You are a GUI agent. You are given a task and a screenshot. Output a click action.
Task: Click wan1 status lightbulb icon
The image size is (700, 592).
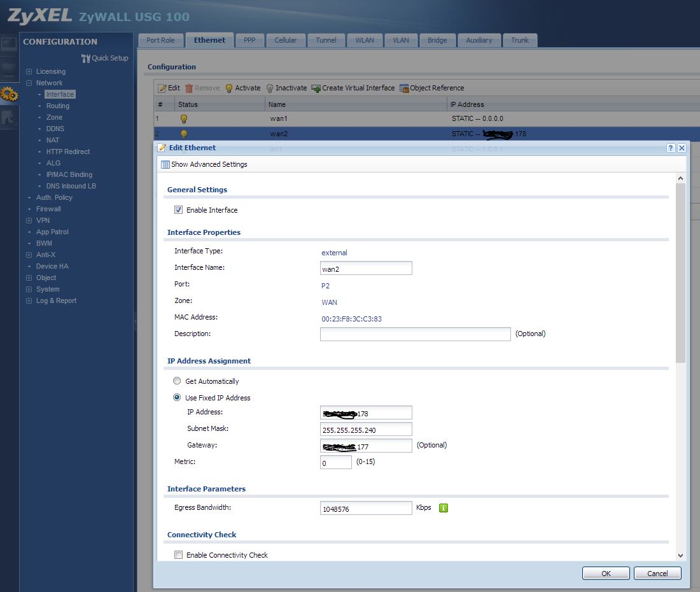click(183, 119)
